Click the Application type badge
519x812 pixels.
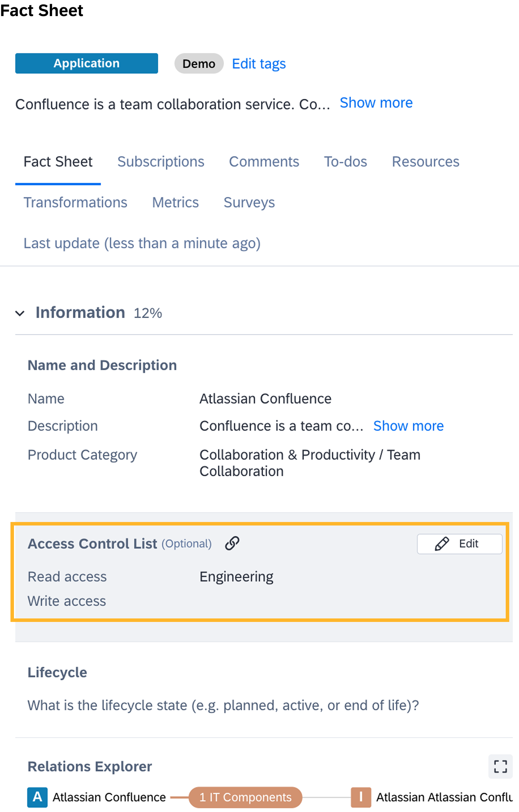click(87, 63)
